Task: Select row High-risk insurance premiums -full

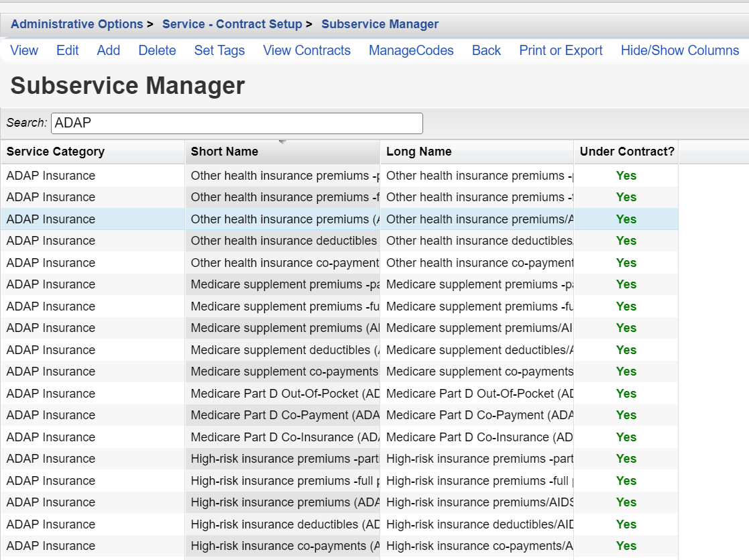Action: click(x=339, y=481)
